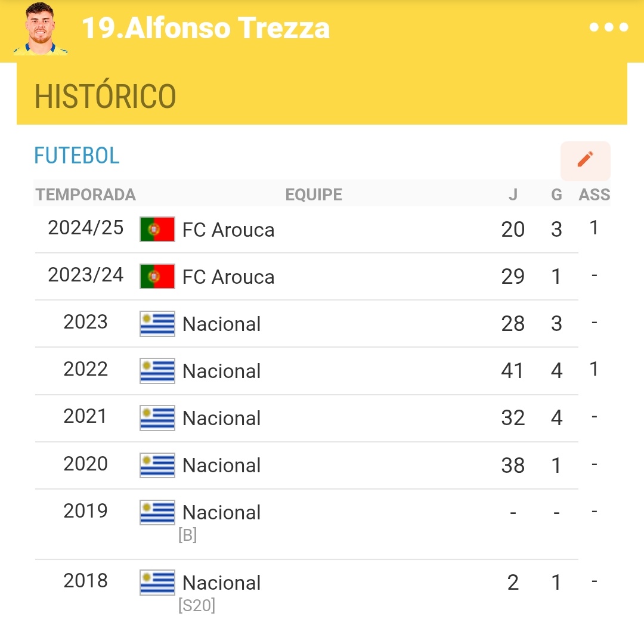
Task: Click Portugal flag in 2023/24 row
Action: pos(157,276)
